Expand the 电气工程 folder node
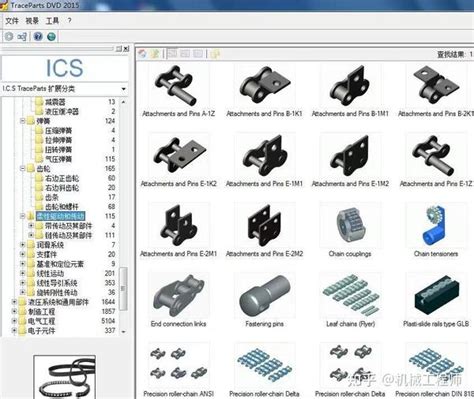 pos(14,321)
